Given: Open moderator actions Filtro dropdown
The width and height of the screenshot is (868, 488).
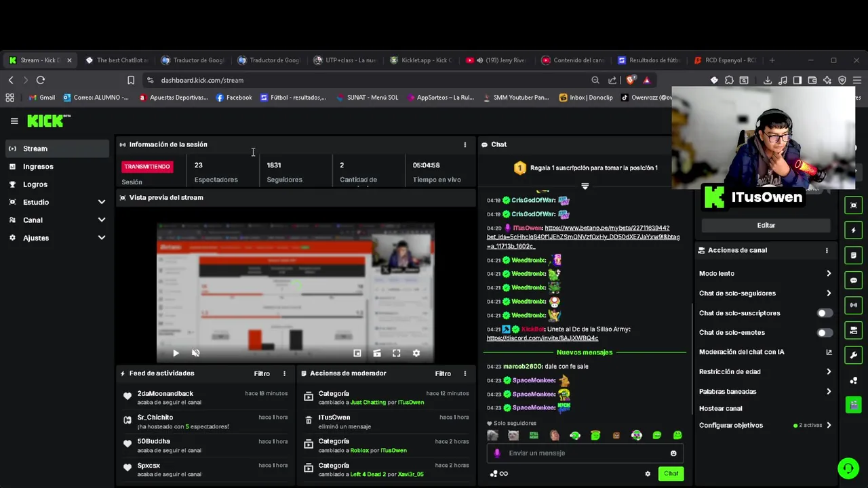Looking at the screenshot, I should click(443, 373).
